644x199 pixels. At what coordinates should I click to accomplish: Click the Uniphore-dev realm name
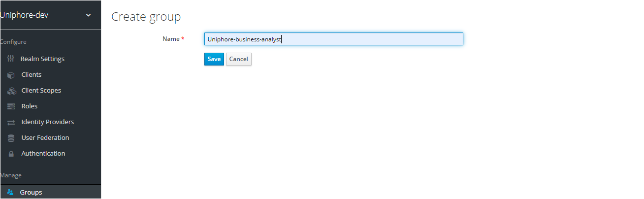point(24,15)
